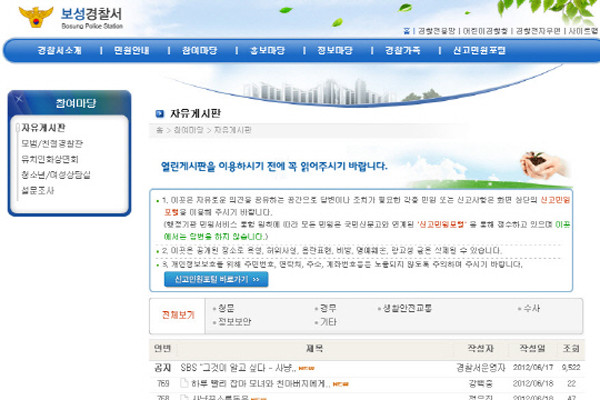Image resolution: width=600 pixels, height=400 pixels.
Task: Select 모범/친절경찰관 in the left sidebar
Action: pos(52,144)
